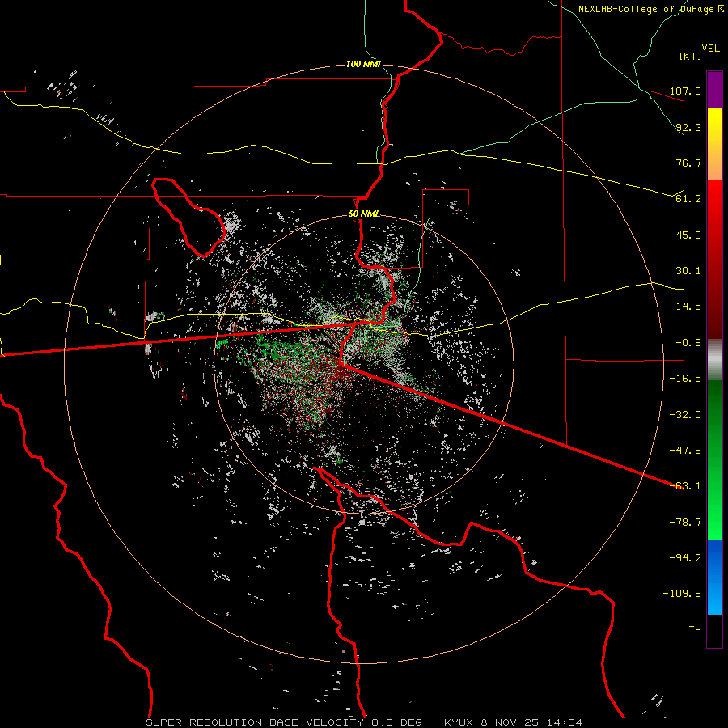Click the -32.0 velocity scale value
Image resolution: width=728 pixels, height=728 pixels.
(685, 415)
